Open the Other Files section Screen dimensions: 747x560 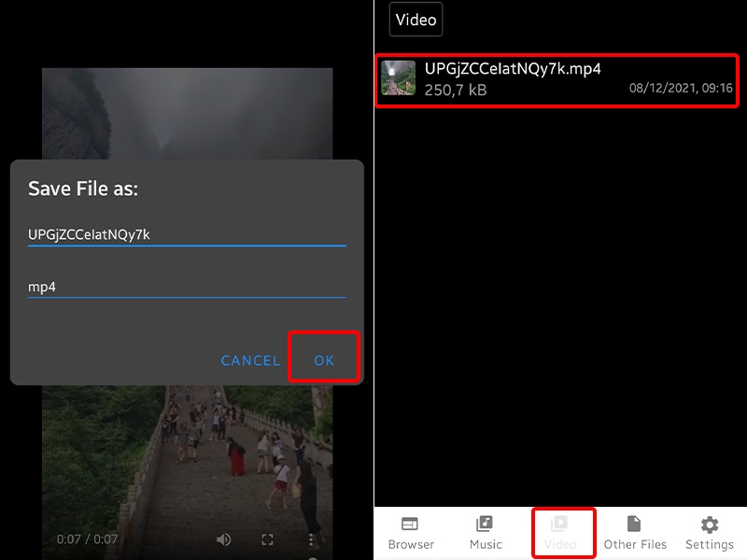pos(635,534)
